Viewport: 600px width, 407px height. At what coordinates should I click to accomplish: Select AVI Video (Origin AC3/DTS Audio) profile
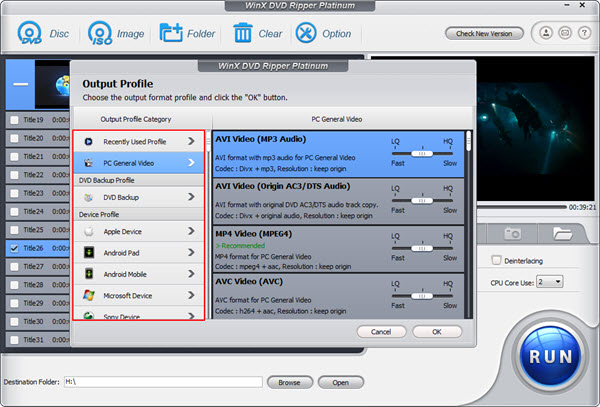[338, 201]
